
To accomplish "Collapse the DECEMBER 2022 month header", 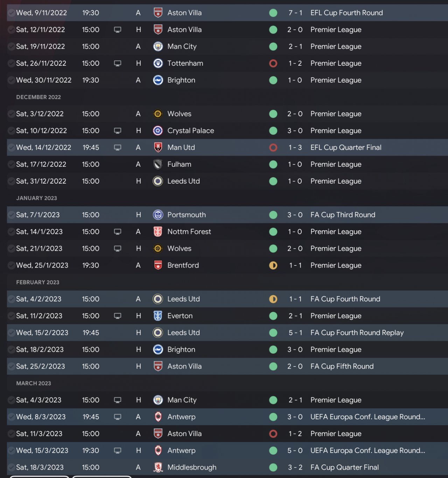I will 38,97.
